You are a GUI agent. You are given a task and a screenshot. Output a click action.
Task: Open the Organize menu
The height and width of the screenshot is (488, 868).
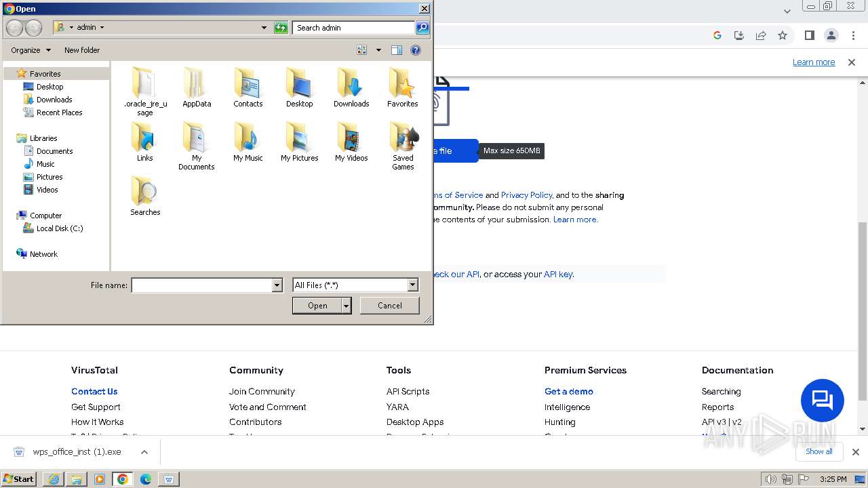coord(31,50)
